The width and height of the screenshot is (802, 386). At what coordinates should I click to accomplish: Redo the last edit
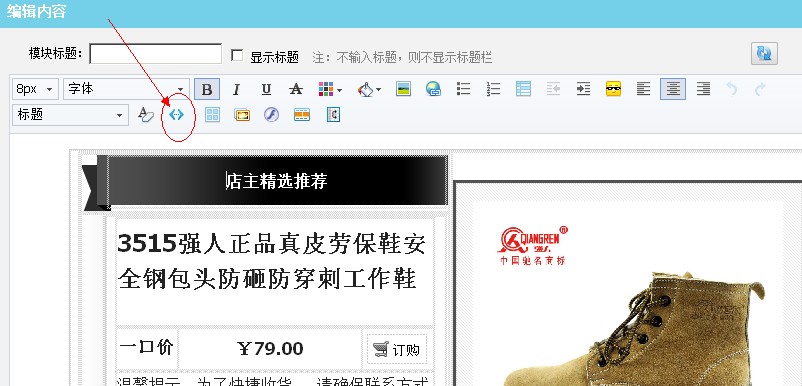[760, 89]
